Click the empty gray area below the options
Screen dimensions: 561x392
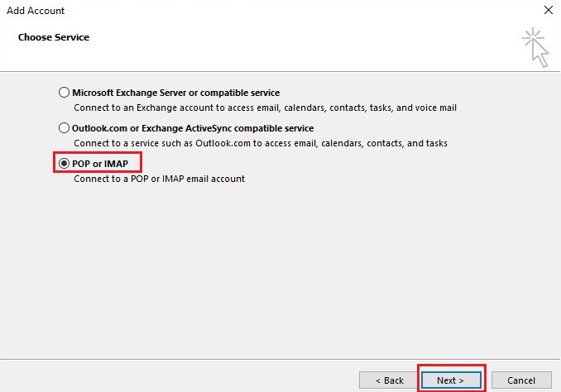point(280,273)
